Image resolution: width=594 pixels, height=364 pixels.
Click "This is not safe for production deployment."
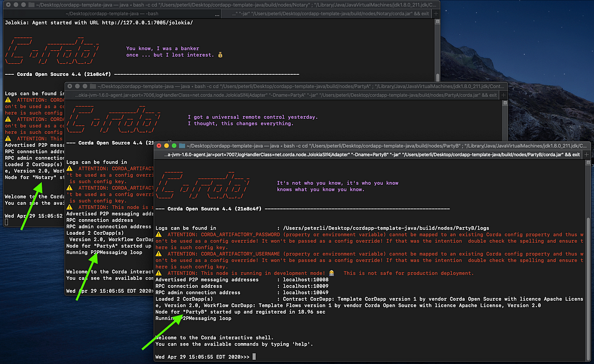pos(408,273)
